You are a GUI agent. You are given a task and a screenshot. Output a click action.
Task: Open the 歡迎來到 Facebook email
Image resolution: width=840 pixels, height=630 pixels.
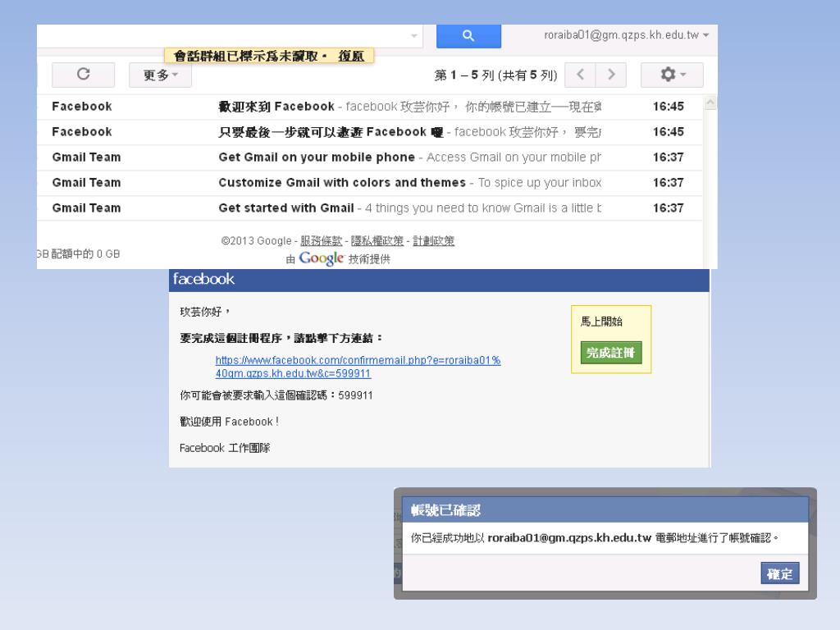(x=370, y=107)
